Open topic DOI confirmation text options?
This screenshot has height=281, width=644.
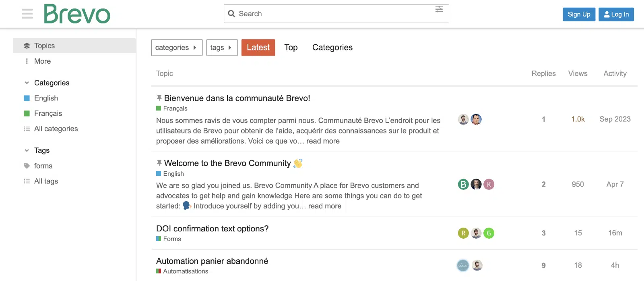(212, 229)
